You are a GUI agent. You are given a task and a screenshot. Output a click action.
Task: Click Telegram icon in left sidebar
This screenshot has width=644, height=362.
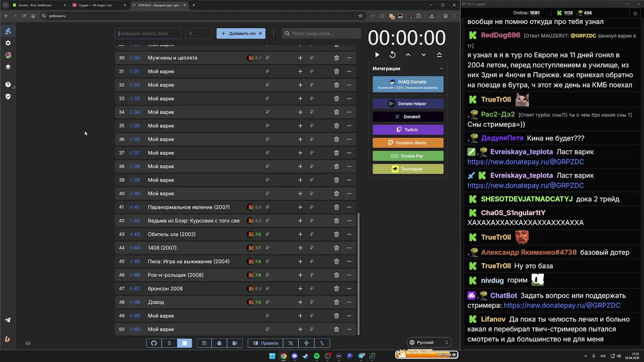pyautogui.click(x=8, y=320)
